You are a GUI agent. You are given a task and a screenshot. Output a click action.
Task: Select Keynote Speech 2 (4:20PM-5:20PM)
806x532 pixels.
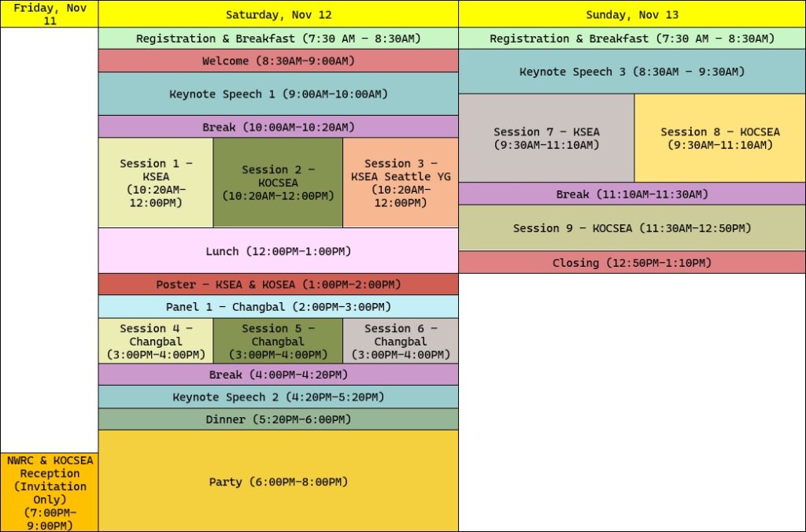pyautogui.click(x=278, y=397)
